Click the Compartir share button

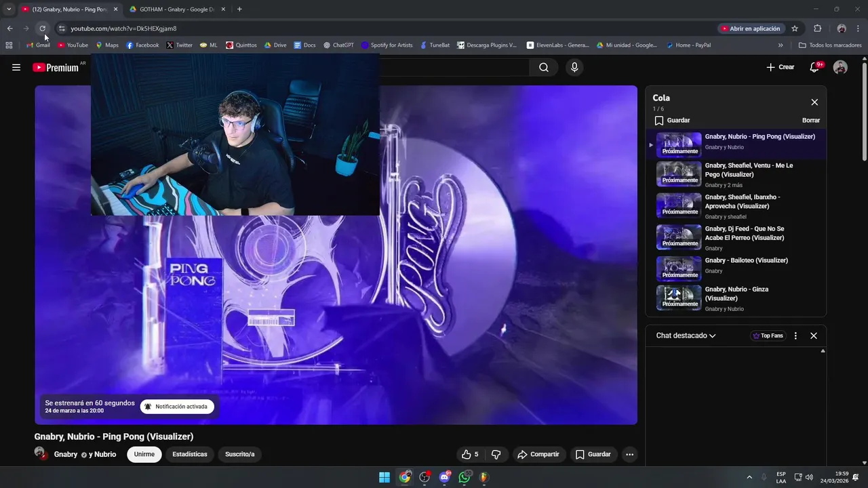539,455
